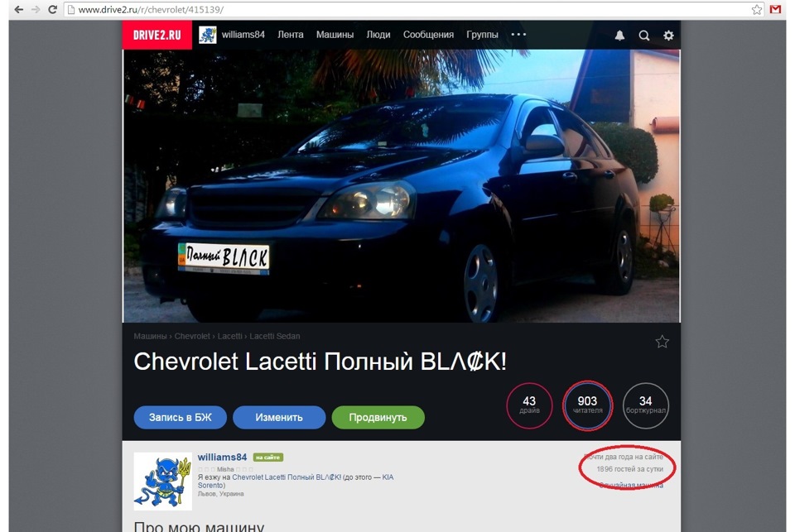
Task: Click the 903 читателя counter circle
Action: tap(588, 405)
